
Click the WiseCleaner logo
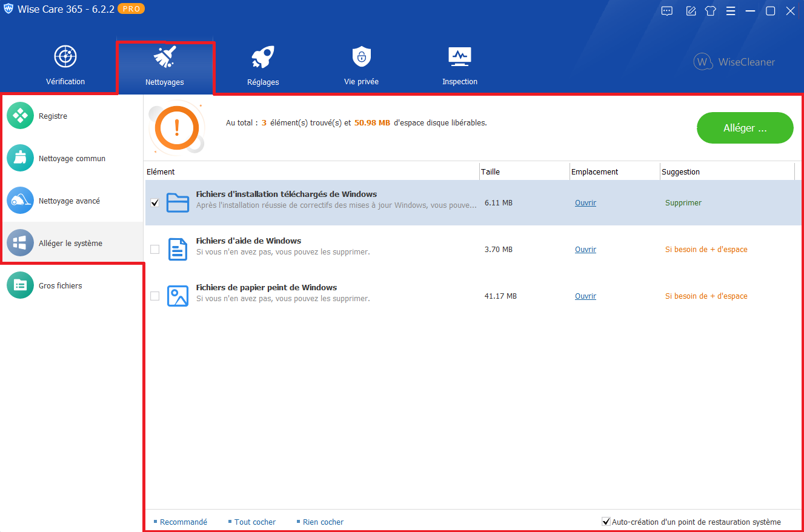(734, 62)
